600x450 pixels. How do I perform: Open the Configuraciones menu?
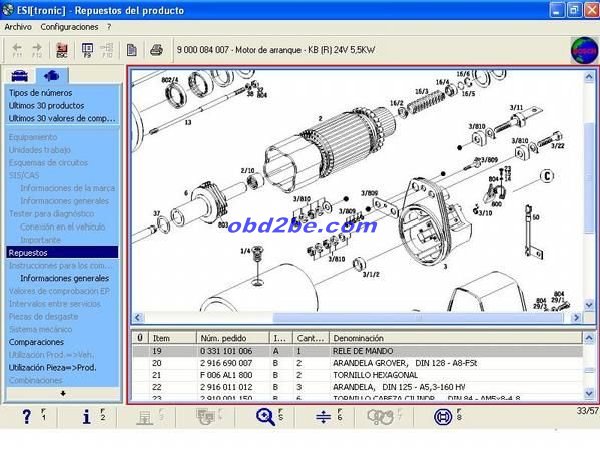(x=69, y=27)
